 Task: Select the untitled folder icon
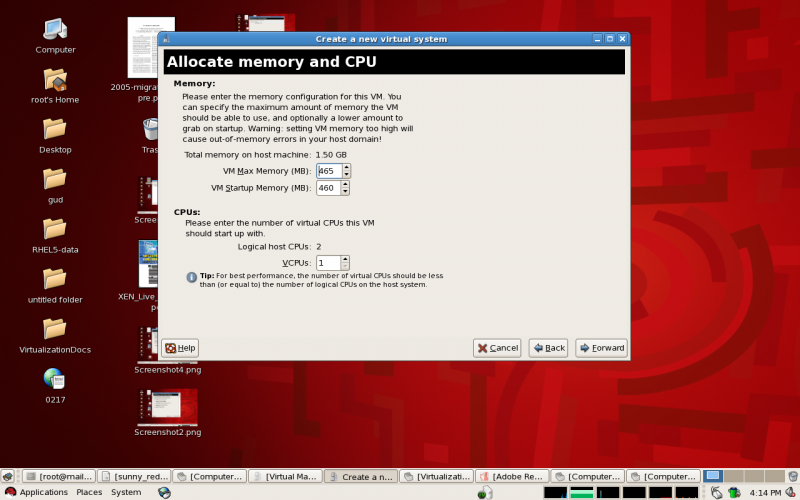55,279
